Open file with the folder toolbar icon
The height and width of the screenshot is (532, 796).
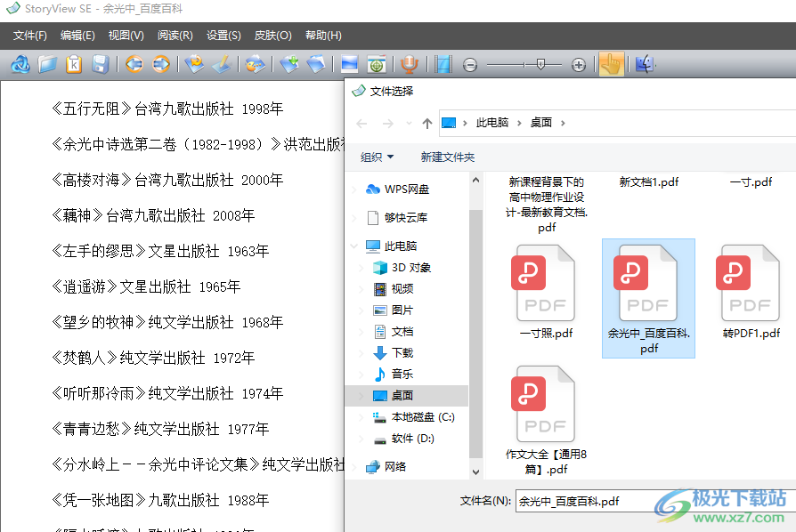pyautogui.click(x=47, y=65)
